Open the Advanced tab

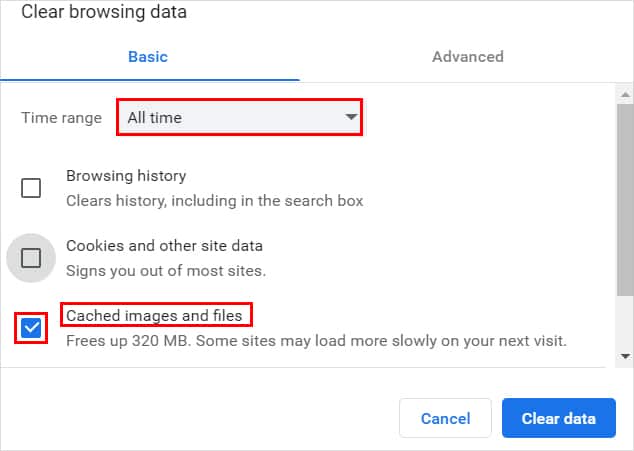[467, 57]
